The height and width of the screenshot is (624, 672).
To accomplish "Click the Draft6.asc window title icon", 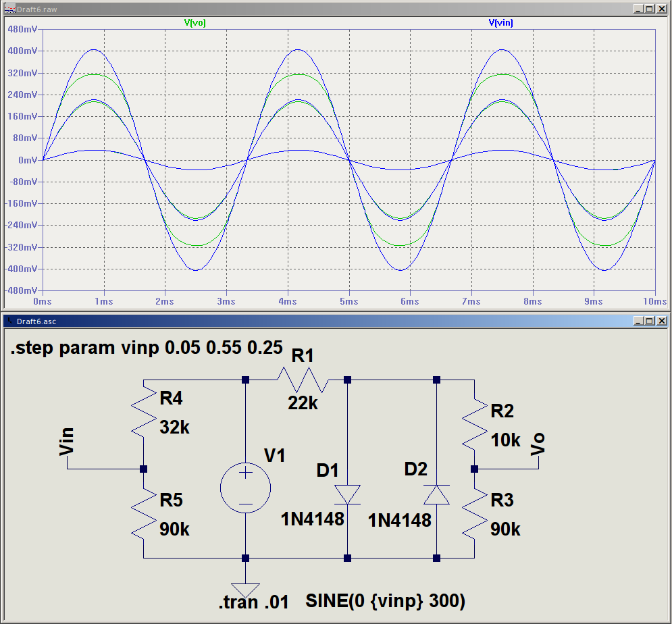I will (x=9, y=321).
